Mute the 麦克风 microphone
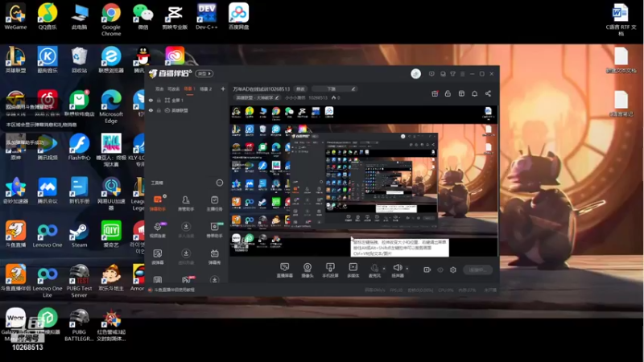The width and height of the screenshot is (644, 362). pyautogui.click(x=374, y=270)
